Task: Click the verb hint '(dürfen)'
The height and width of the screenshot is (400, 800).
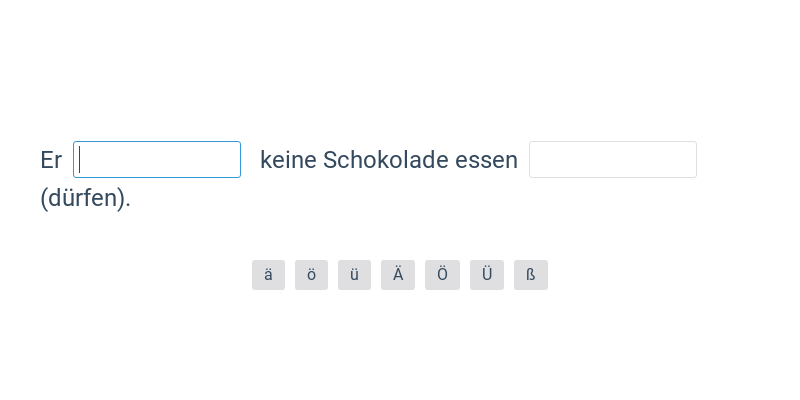Action: (x=85, y=198)
